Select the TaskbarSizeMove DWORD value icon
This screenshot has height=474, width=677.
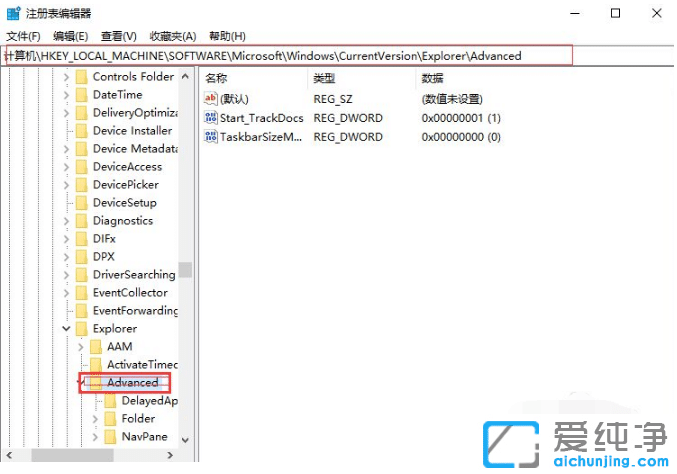pyautogui.click(x=210, y=137)
